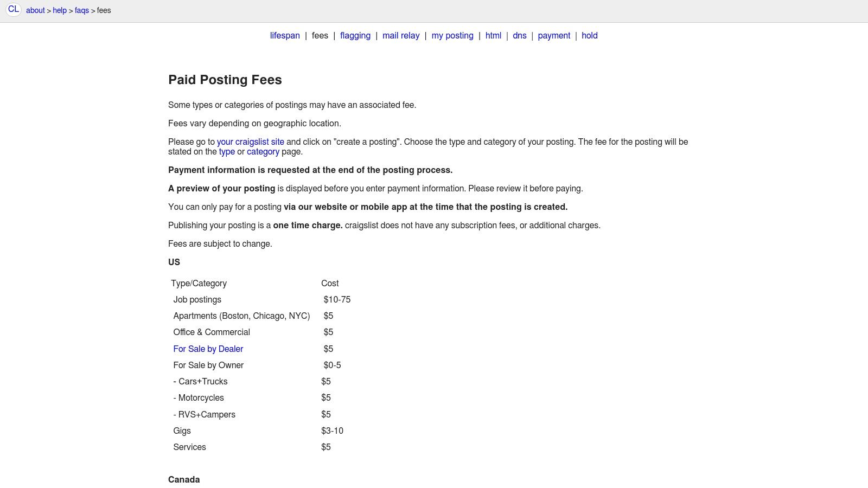Click the Canada section heading

point(184,479)
